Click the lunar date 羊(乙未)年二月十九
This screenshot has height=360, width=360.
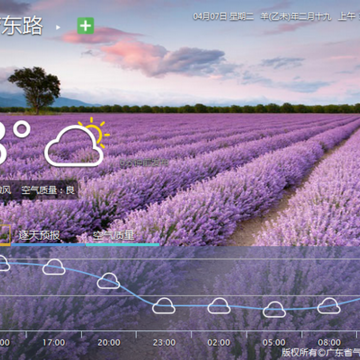click(x=296, y=16)
